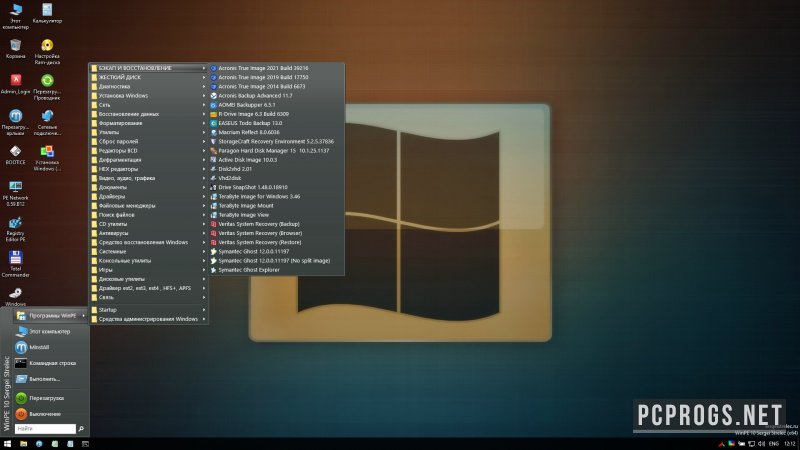The image size is (800, 450).
Task: Open the Registry Editor PE desktop icon
Action: coord(15,229)
